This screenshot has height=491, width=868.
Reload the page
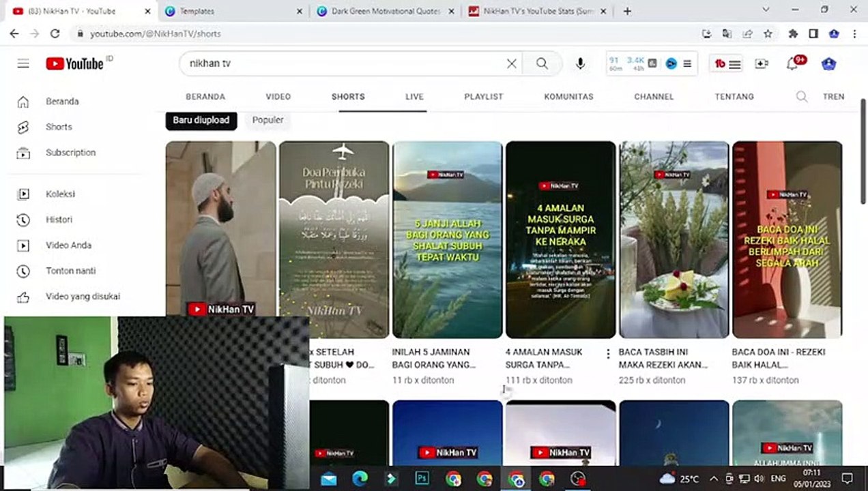point(55,33)
